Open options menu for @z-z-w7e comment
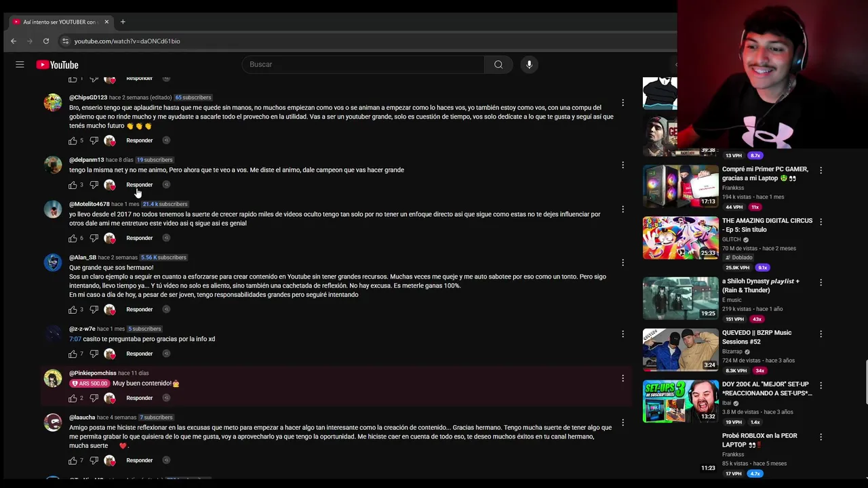 tap(623, 334)
